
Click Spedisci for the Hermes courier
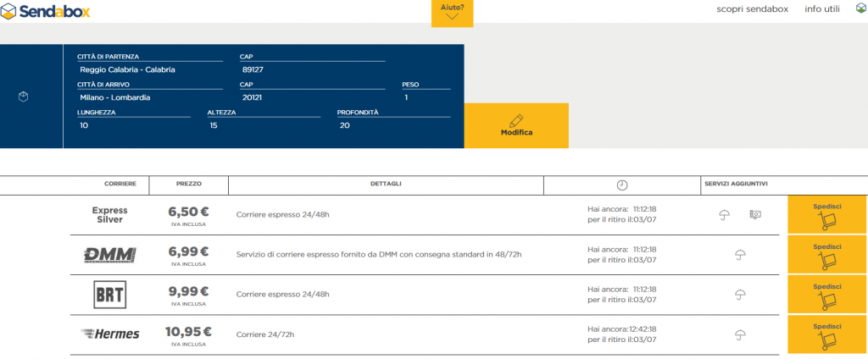click(827, 334)
